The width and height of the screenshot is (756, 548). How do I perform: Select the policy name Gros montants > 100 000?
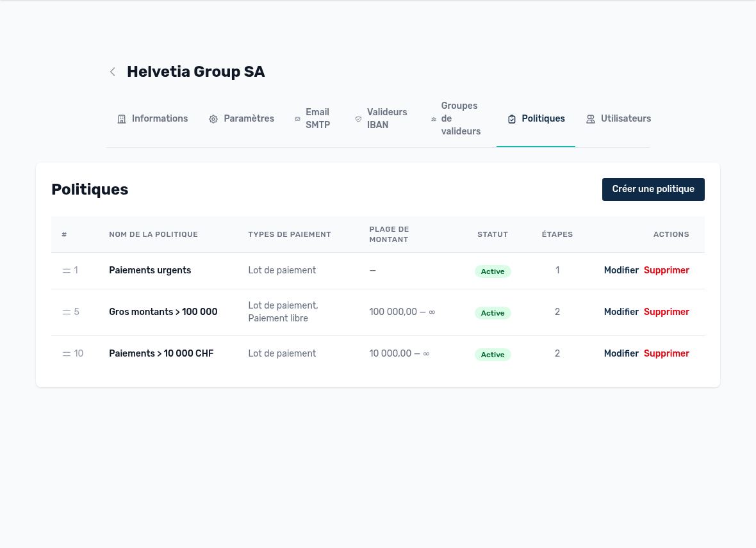[163, 312]
